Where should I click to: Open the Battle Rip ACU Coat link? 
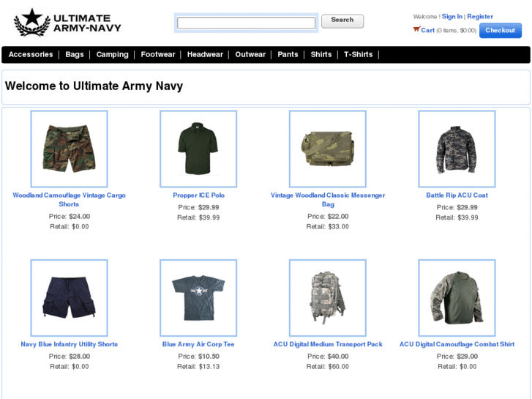coord(457,195)
